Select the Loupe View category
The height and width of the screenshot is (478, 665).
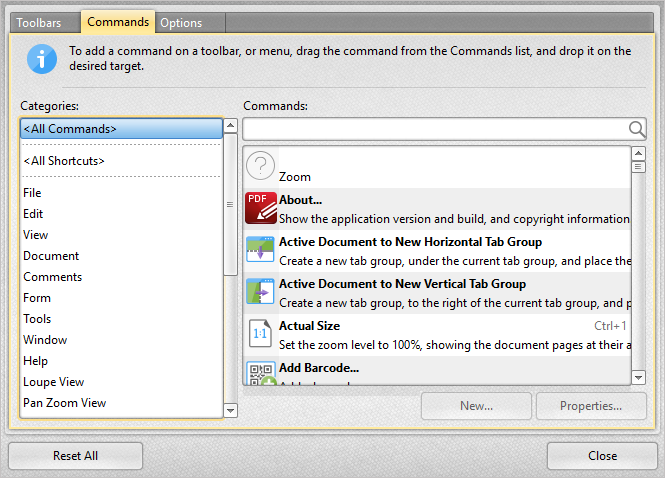tap(53, 382)
